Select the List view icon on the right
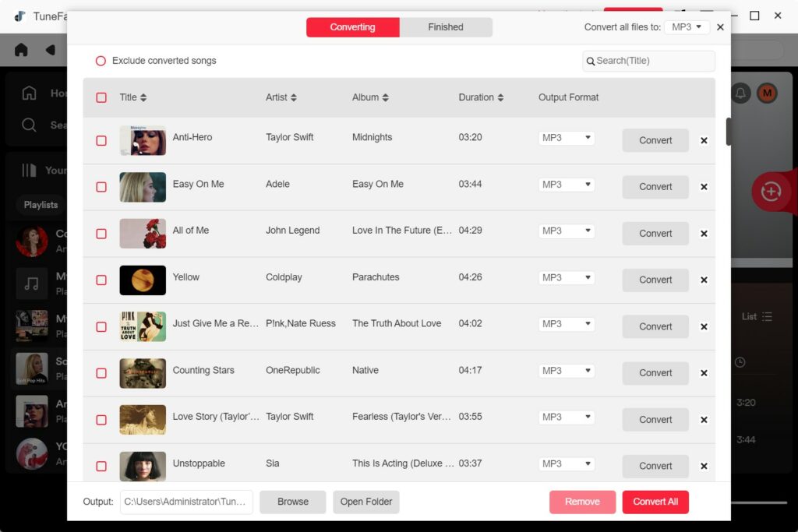Viewport: 798px width, 532px height. (766, 316)
